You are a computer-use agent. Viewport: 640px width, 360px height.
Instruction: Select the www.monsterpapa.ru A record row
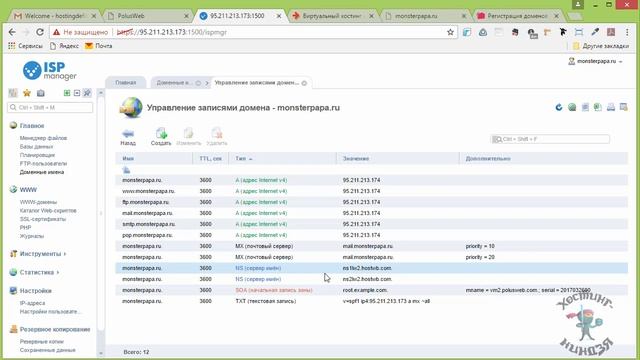[x=371, y=191]
